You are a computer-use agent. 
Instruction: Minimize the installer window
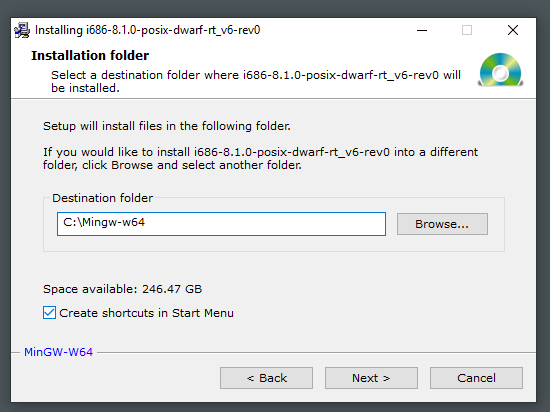(422, 30)
